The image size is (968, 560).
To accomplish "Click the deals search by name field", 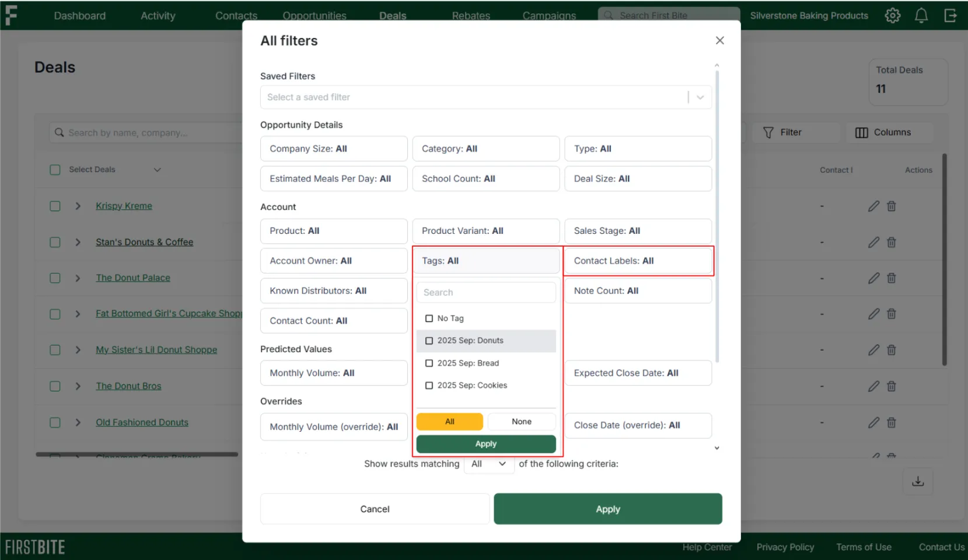I will coord(146,132).
